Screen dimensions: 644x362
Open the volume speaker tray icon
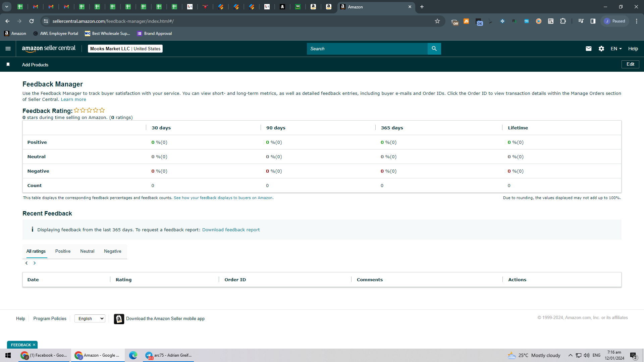pyautogui.click(x=587, y=355)
